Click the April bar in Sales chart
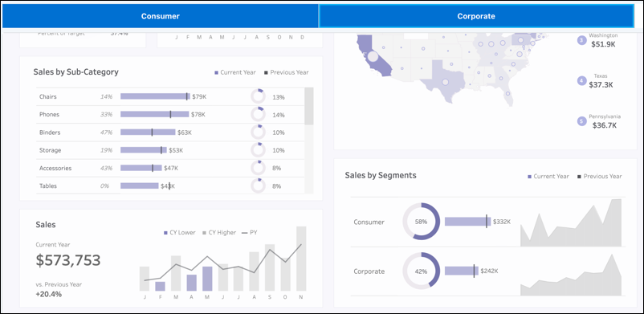The image size is (644, 314). (x=191, y=283)
